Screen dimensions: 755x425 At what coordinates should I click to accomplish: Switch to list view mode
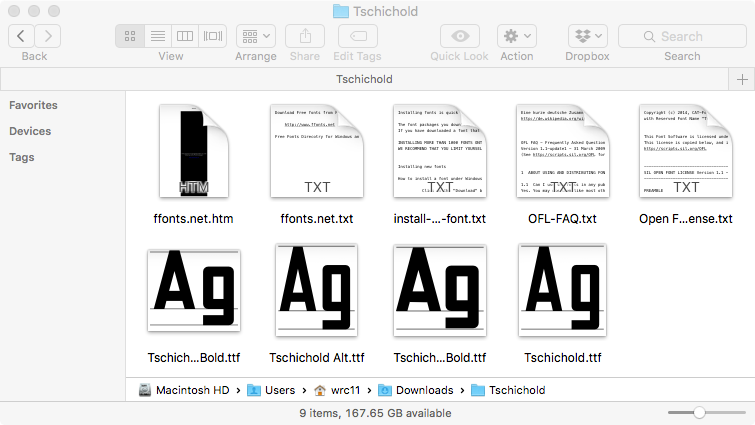(x=157, y=36)
